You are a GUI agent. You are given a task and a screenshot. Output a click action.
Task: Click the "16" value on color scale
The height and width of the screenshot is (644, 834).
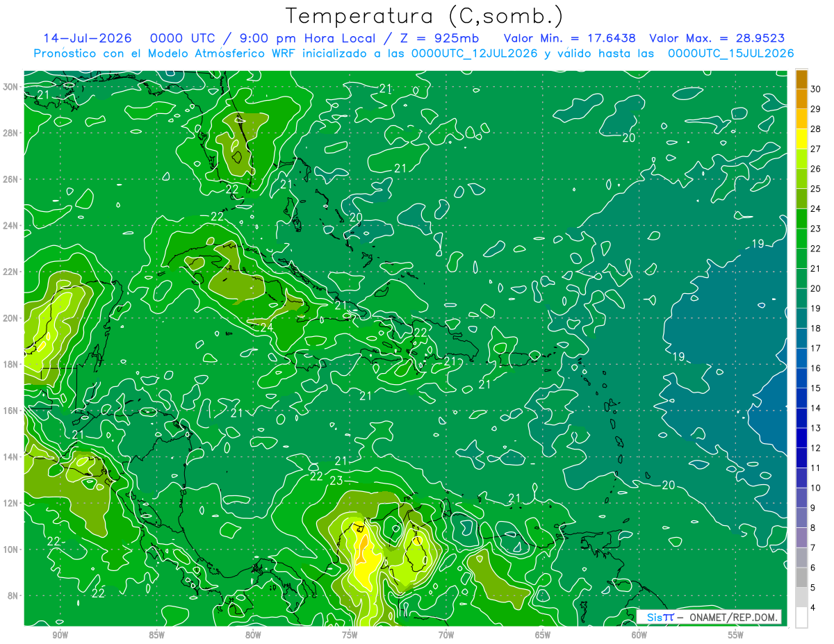coord(816,368)
